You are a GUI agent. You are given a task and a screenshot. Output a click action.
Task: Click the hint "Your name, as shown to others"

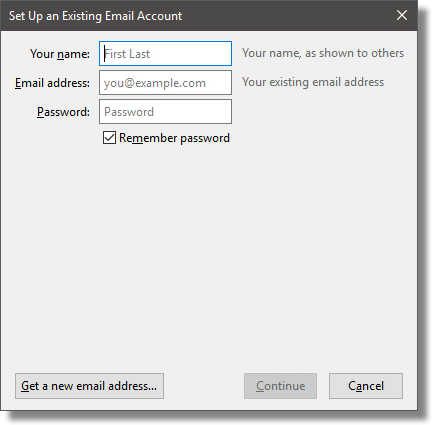pyautogui.click(x=323, y=53)
